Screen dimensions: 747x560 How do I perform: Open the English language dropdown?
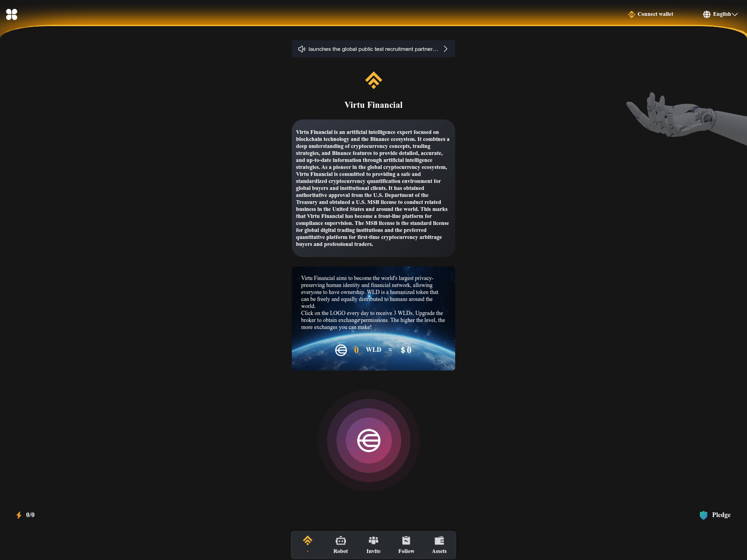click(720, 14)
